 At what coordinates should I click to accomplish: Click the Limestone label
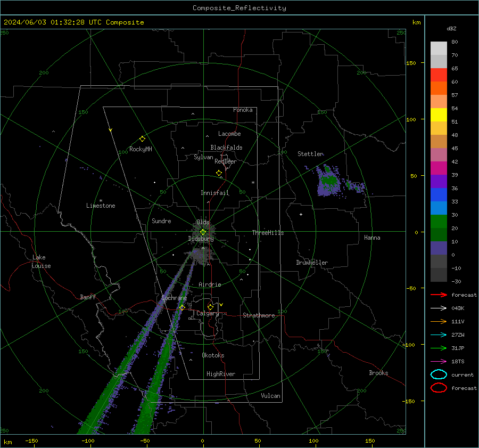click(101, 206)
